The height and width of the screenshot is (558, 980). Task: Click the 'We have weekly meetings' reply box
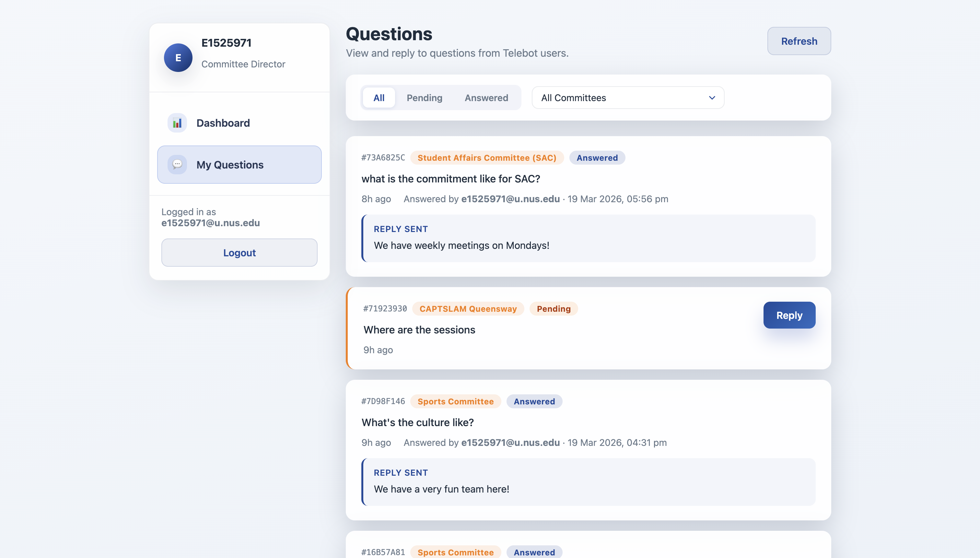[x=588, y=238]
